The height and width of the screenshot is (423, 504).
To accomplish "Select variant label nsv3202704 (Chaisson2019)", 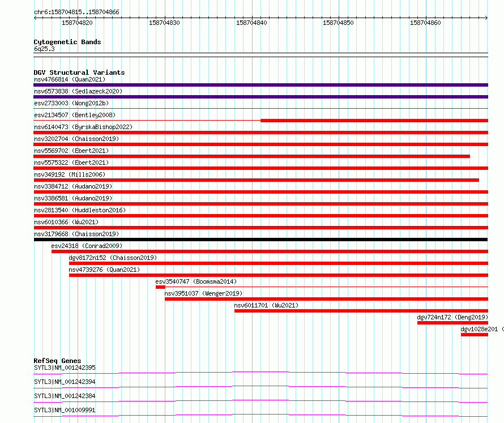I will 76,139.
